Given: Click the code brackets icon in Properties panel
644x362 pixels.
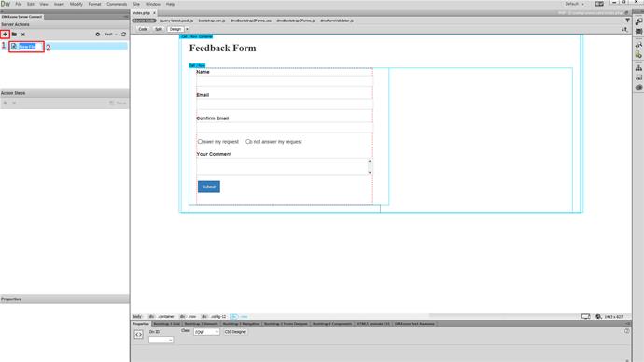Looking at the screenshot, I should [138, 335].
